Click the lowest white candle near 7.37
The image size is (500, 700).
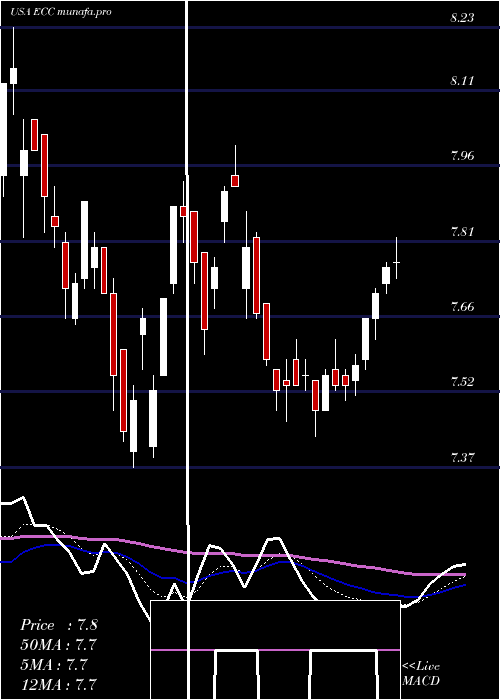[x=133, y=426]
